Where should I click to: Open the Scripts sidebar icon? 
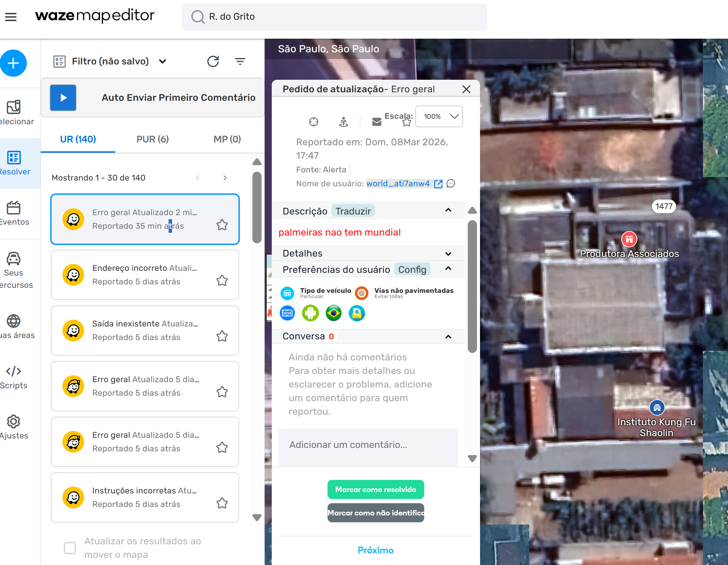tap(14, 371)
